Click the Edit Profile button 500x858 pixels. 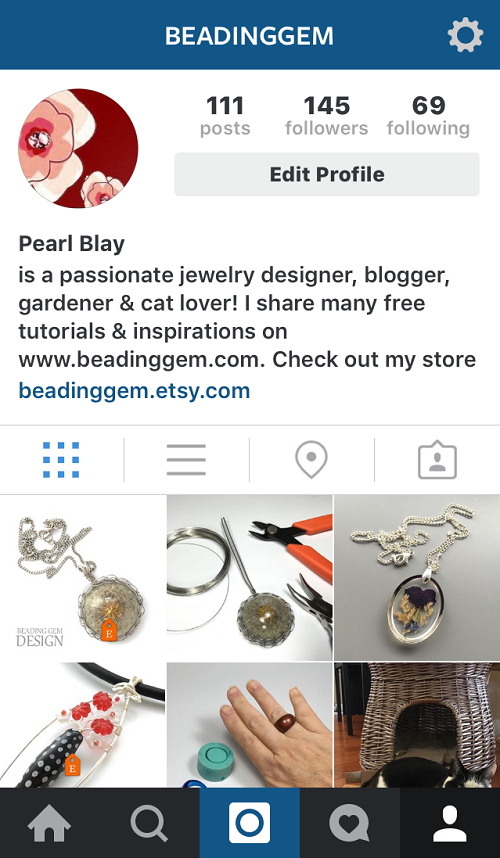pyautogui.click(x=327, y=174)
